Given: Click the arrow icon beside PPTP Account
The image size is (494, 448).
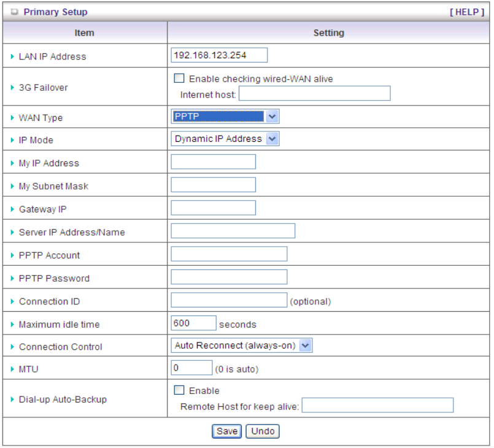Looking at the screenshot, I should pos(13,255).
